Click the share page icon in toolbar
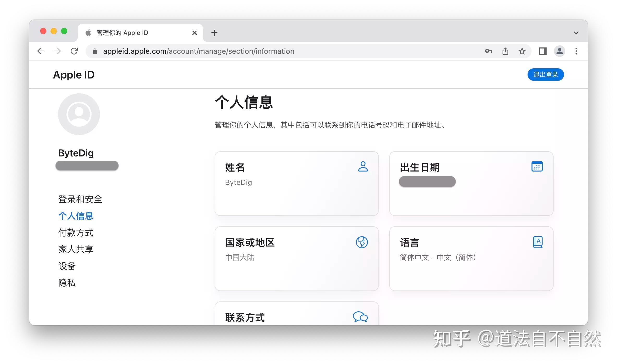This screenshot has height=364, width=617. (x=505, y=51)
